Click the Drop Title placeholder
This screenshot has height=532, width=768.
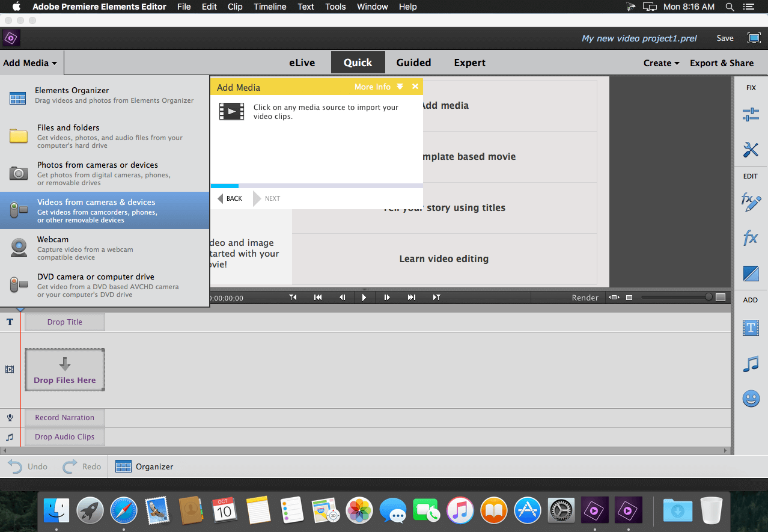[65, 322]
